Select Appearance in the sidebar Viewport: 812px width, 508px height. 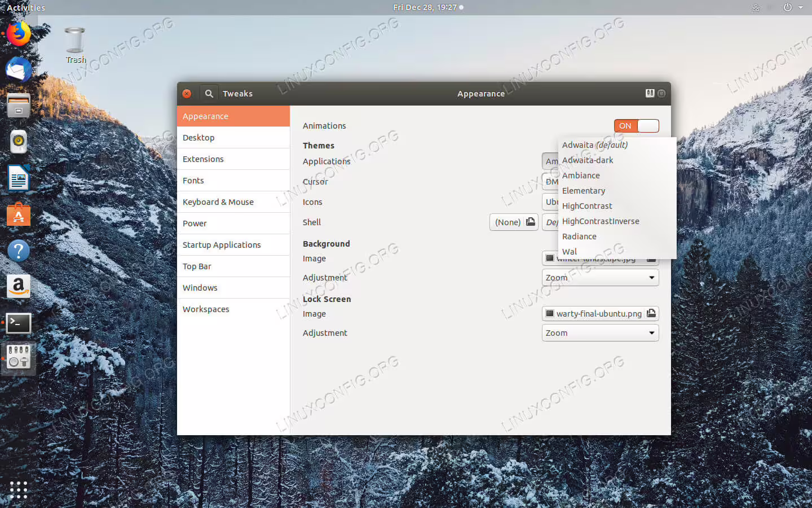pyautogui.click(x=233, y=116)
